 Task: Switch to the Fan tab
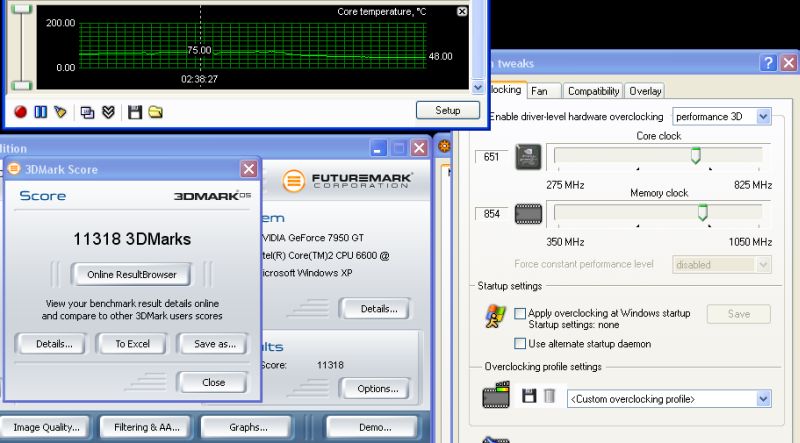pyautogui.click(x=544, y=91)
